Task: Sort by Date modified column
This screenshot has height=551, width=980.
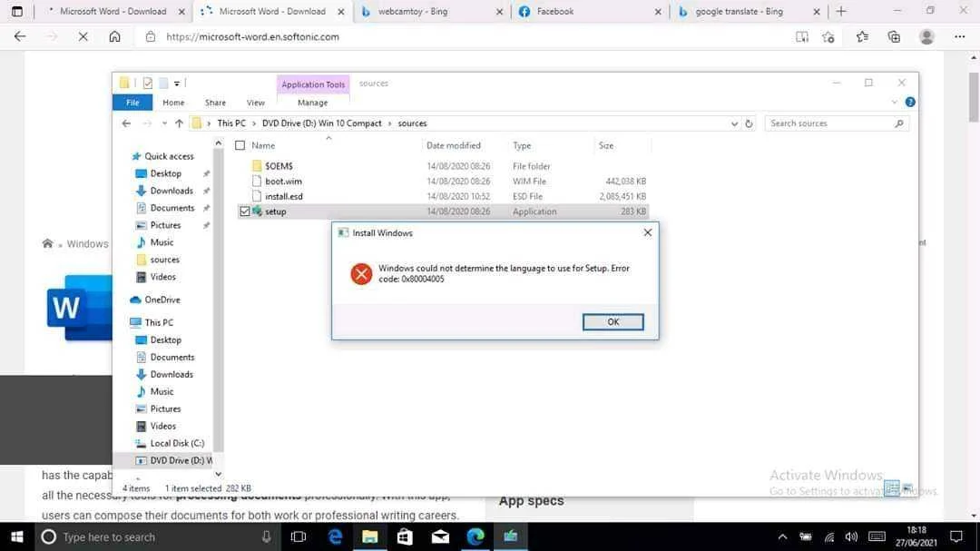Action: (x=453, y=145)
